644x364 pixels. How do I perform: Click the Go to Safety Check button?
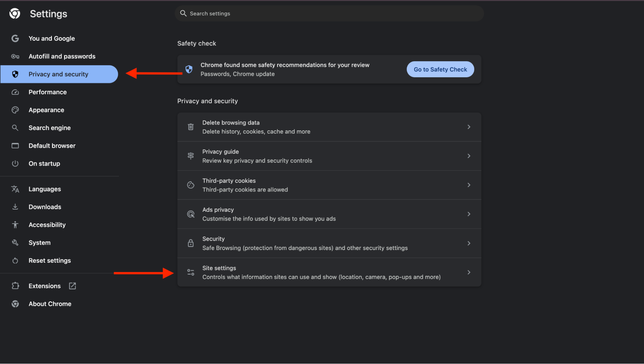(440, 69)
